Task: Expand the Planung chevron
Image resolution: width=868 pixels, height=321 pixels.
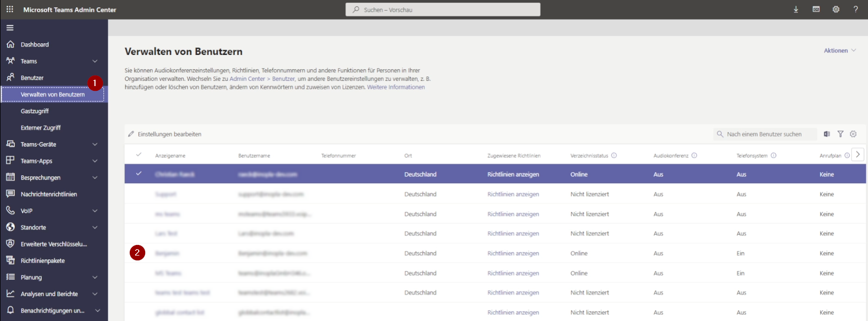Action: point(95,277)
